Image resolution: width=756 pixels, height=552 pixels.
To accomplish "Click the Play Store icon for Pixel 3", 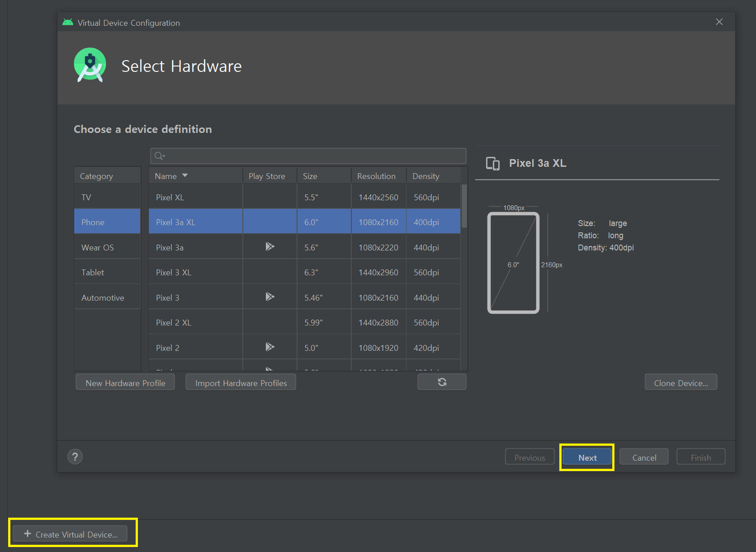I will [x=269, y=297].
